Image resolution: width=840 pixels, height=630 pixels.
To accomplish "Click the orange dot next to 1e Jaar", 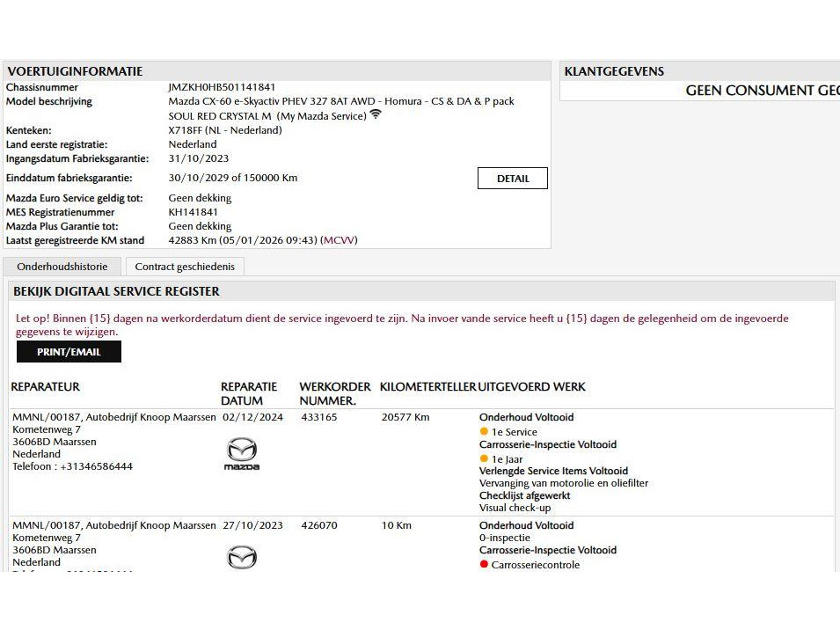I will point(484,458).
